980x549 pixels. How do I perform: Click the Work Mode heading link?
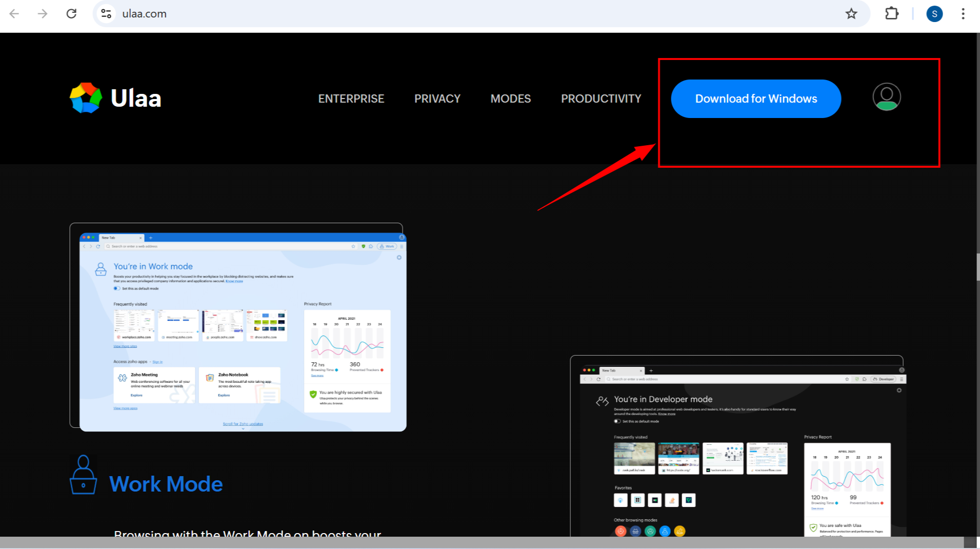[166, 484]
